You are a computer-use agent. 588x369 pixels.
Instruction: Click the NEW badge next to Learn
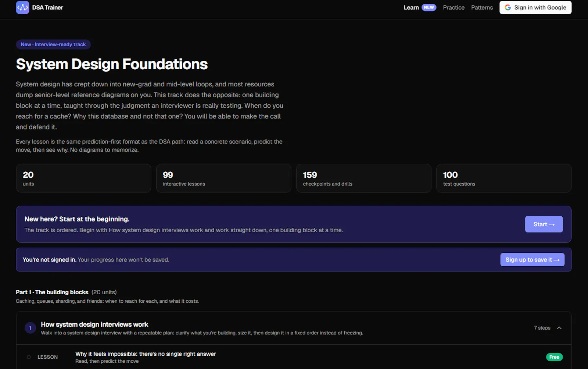[429, 7]
